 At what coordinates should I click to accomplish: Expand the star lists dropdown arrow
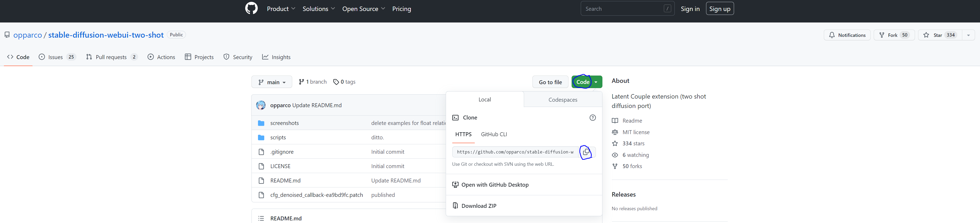968,35
